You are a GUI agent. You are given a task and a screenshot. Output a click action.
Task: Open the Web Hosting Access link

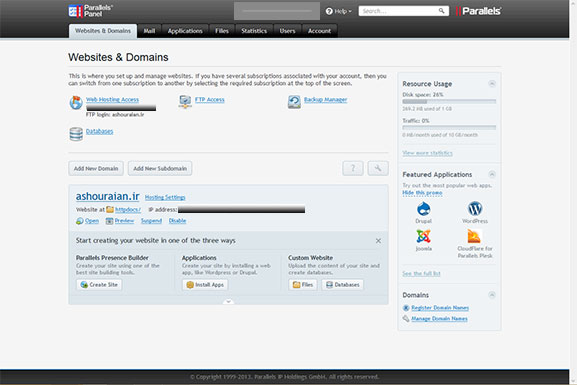point(112,99)
